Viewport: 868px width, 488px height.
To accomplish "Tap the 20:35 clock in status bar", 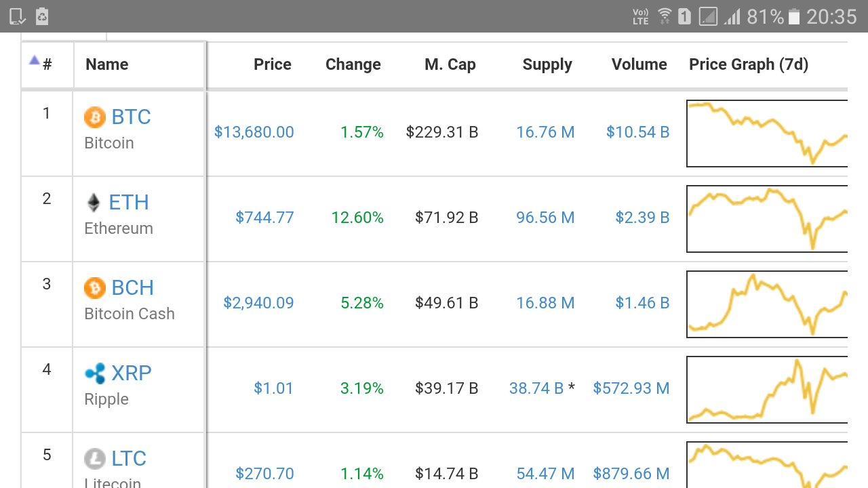I will pos(831,16).
